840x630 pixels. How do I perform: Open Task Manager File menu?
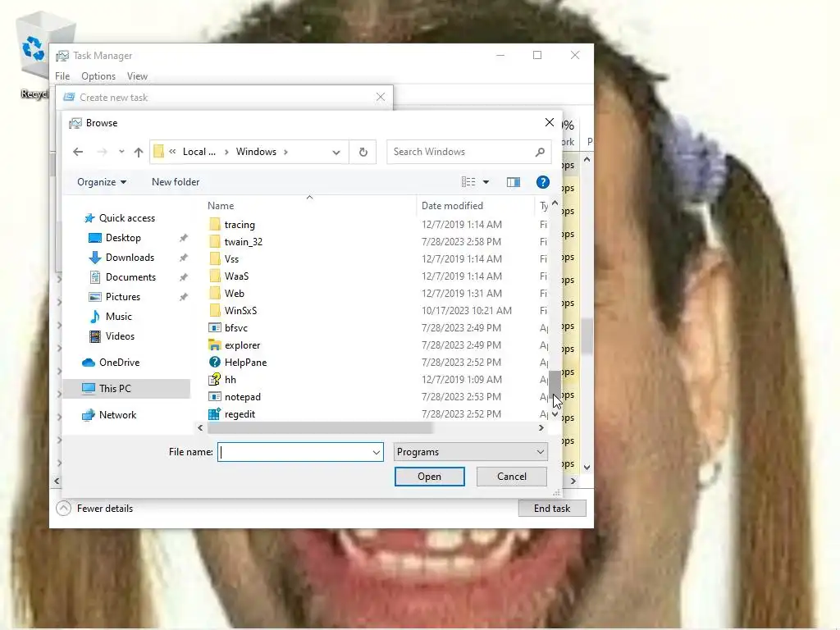(62, 76)
